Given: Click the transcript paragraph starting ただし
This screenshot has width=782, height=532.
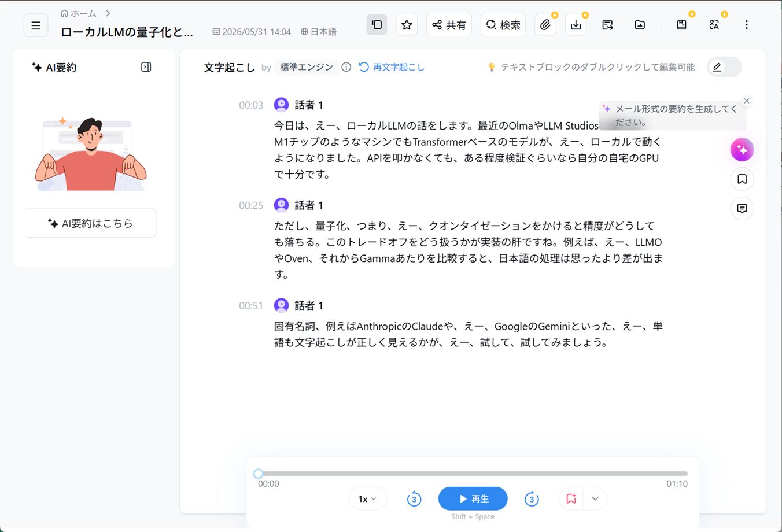Looking at the screenshot, I should pyautogui.click(x=468, y=250).
